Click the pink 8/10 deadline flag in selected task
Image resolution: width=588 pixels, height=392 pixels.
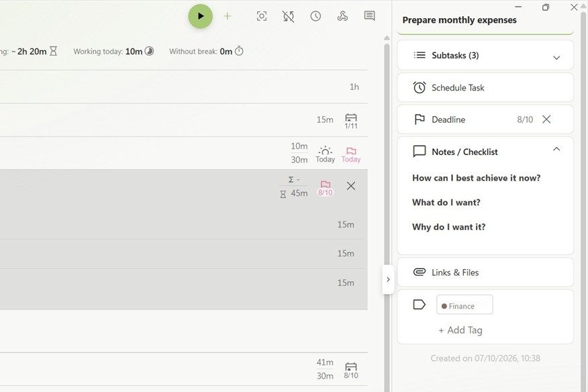[326, 187]
